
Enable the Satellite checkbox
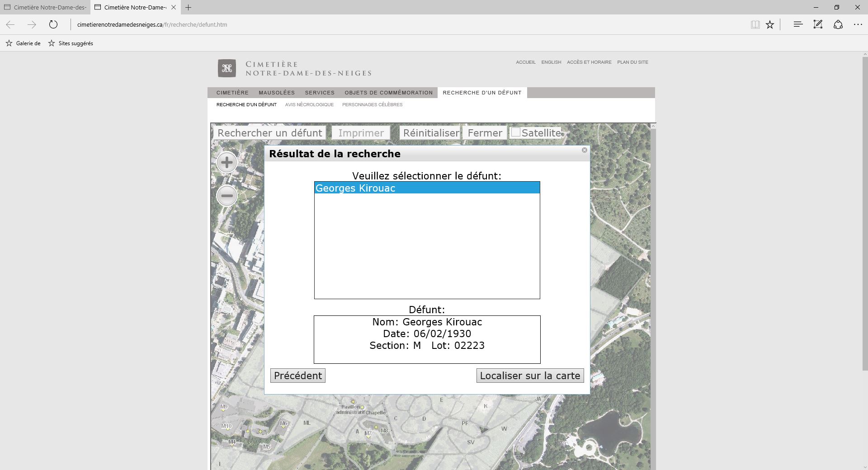click(515, 132)
